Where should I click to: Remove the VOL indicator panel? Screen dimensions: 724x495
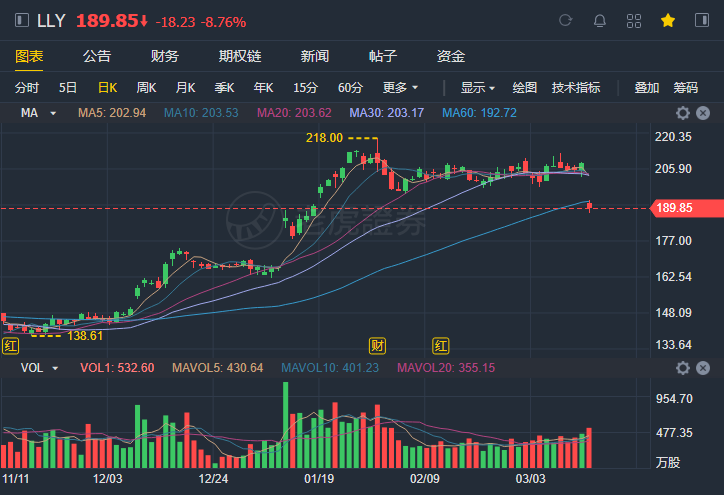pos(705,368)
